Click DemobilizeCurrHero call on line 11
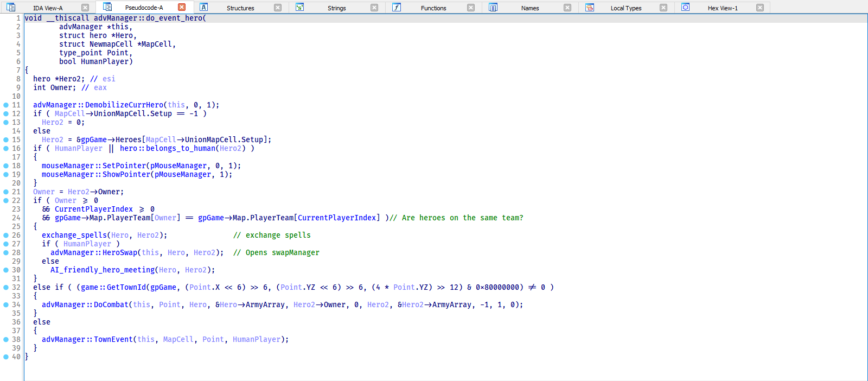The image size is (868, 381). 98,105
